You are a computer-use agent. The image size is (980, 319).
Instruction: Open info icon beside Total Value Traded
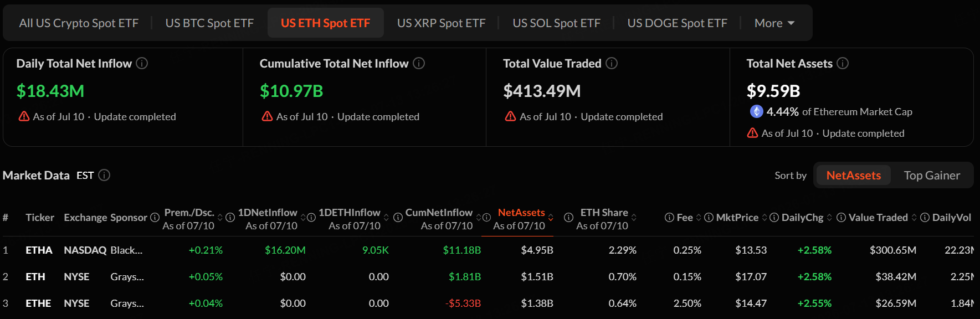pos(612,63)
